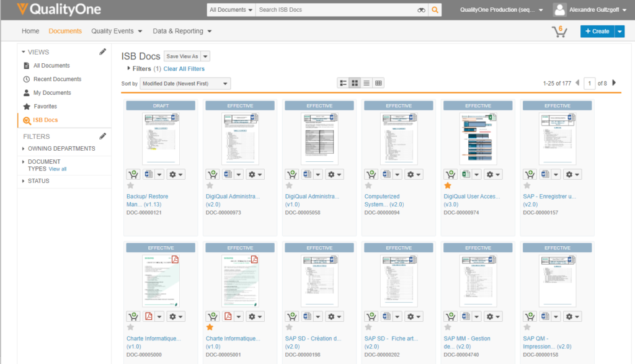Open the QualityOne Production vault selector
Screen dimensions: 635x364
click(x=501, y=10)
